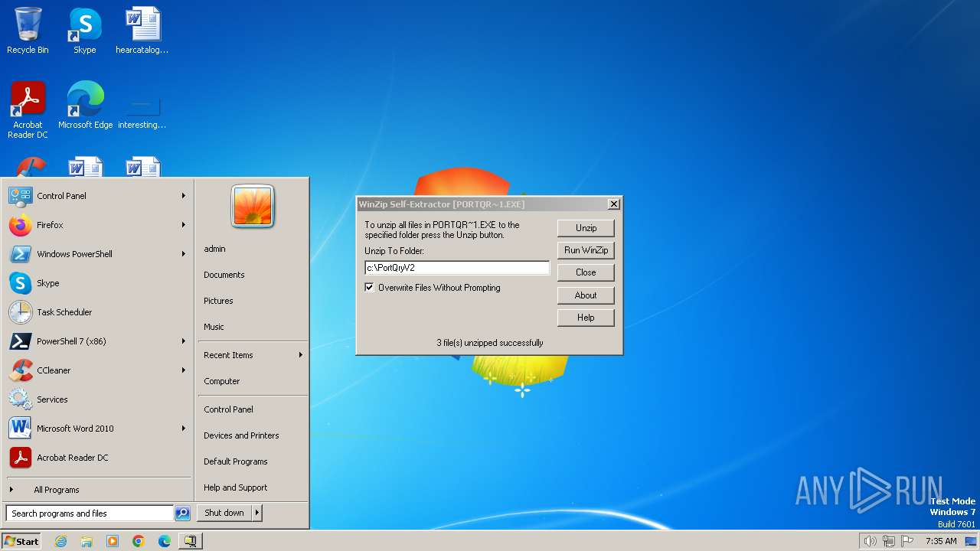Open Default Programs
This screenshot has height=551, width=980.
(x=236, y=461)
